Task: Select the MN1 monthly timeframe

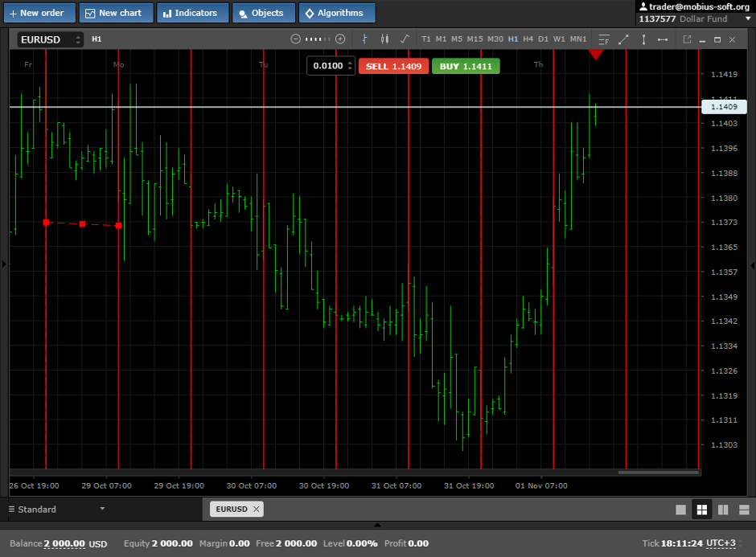Action: [578, 39]
